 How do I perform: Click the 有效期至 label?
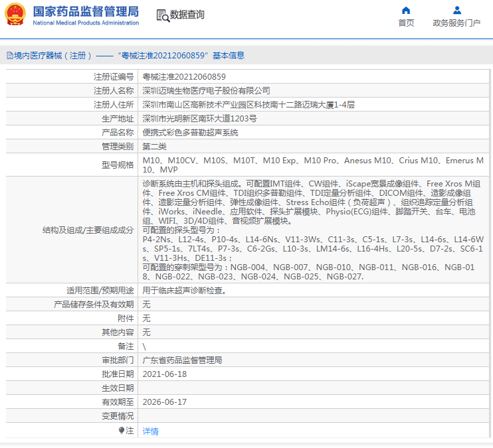tap(118, 402)
